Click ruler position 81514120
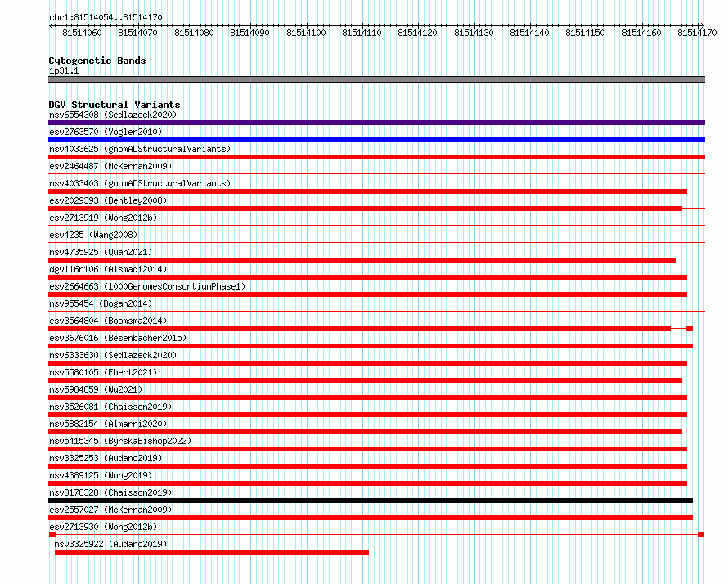Image resolution: width=728 pixels, height=584 pixels. [x=417, y=33]
